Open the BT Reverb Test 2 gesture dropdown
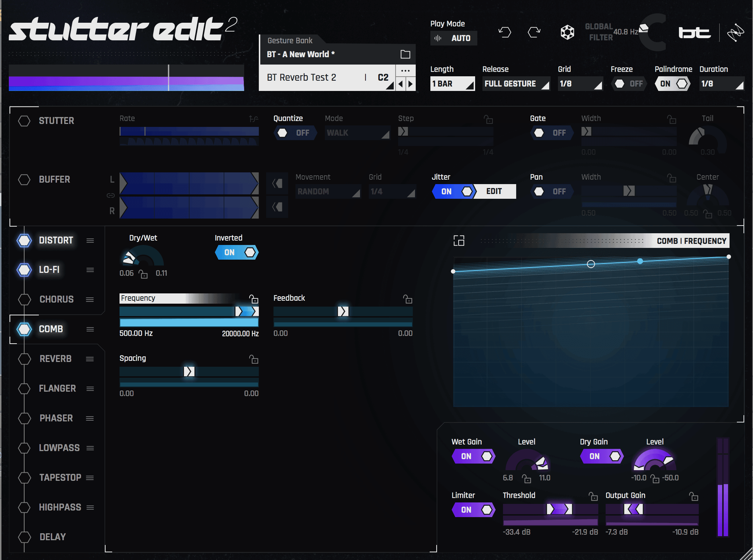The width and height of the screenshot is (753, 560). pos(327,78)
